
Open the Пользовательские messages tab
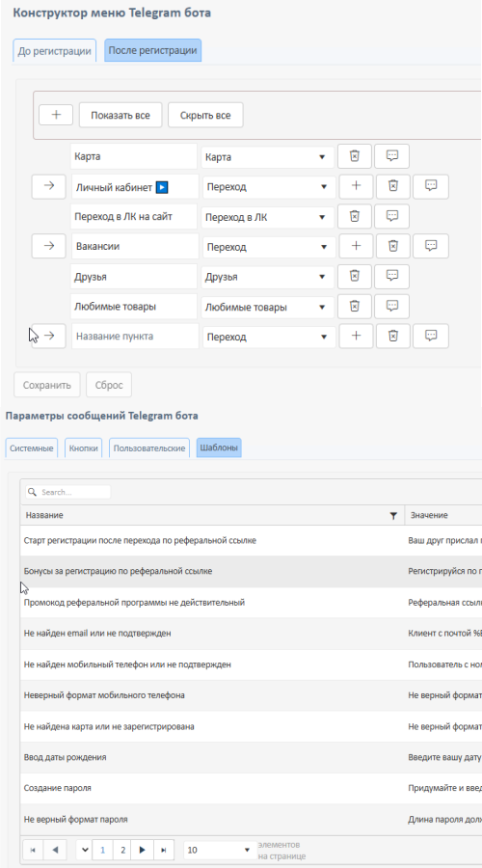[x=149, y=448]
